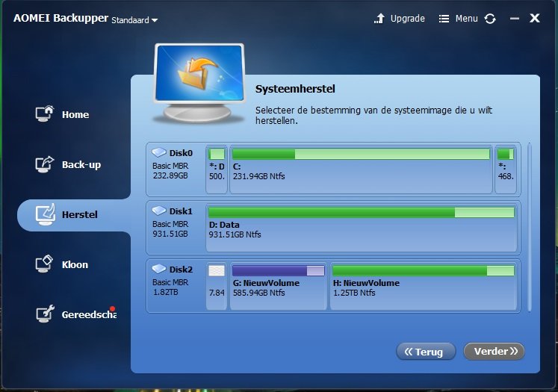This screenshot has width=558, height=392.
Task: Close the AOMEI Backupper window
Action: pyautogui.click(x=535, y=18)
